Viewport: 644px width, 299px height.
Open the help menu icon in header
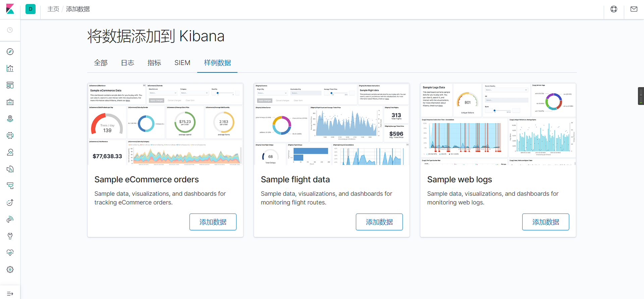(614, 9)
